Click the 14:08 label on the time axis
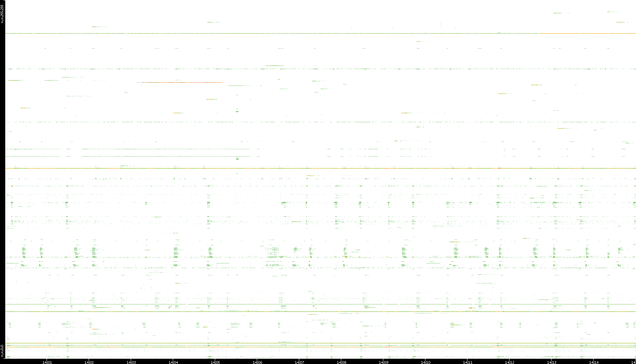The height and width of the screenshot is (364, 636). [341, 362]
